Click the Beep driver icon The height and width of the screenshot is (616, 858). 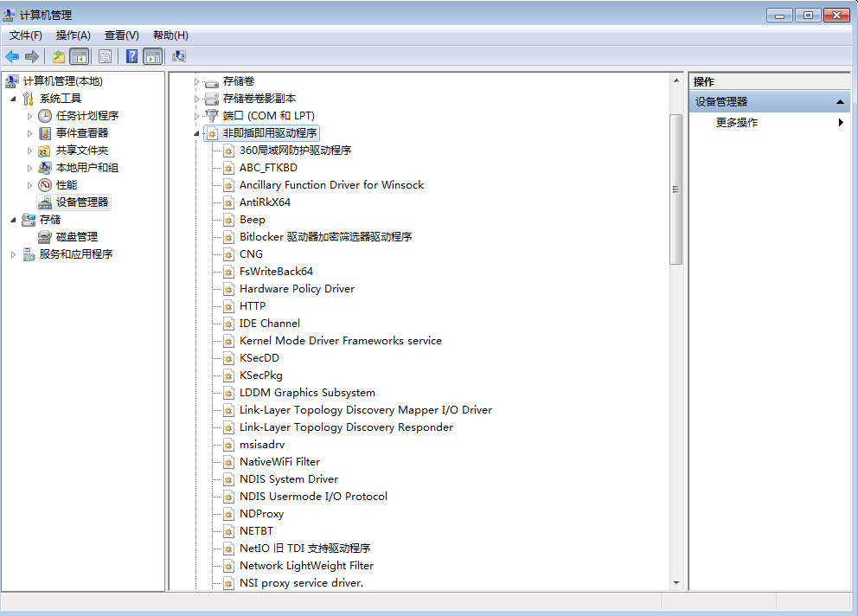(228, 221)
